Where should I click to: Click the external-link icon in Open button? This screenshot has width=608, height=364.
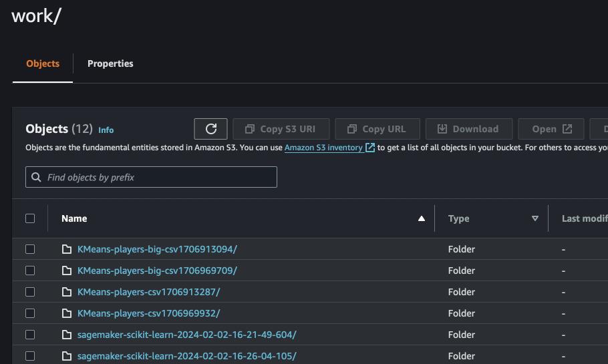coord(567,129)
